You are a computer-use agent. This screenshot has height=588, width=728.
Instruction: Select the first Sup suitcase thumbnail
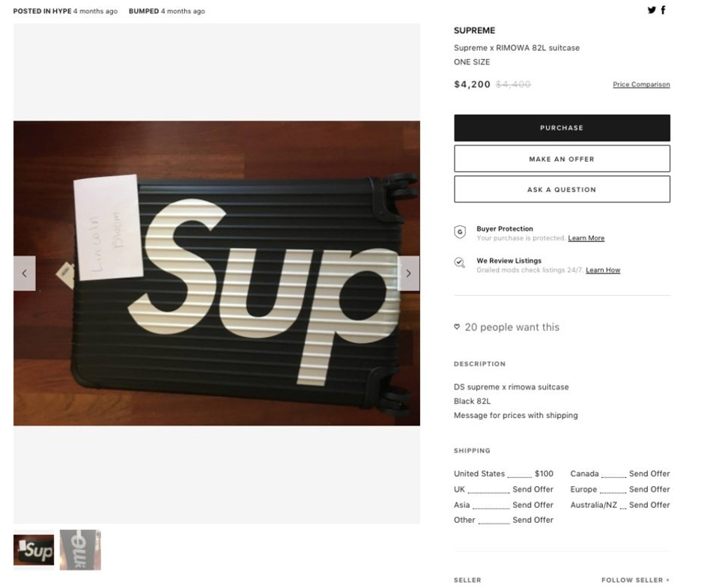(x=34, y=550)
